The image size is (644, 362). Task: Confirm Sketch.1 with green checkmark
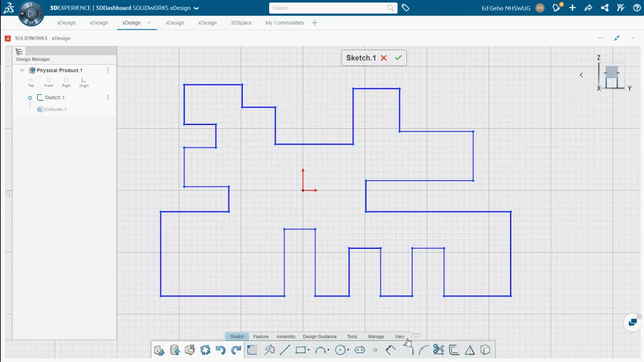398,58
